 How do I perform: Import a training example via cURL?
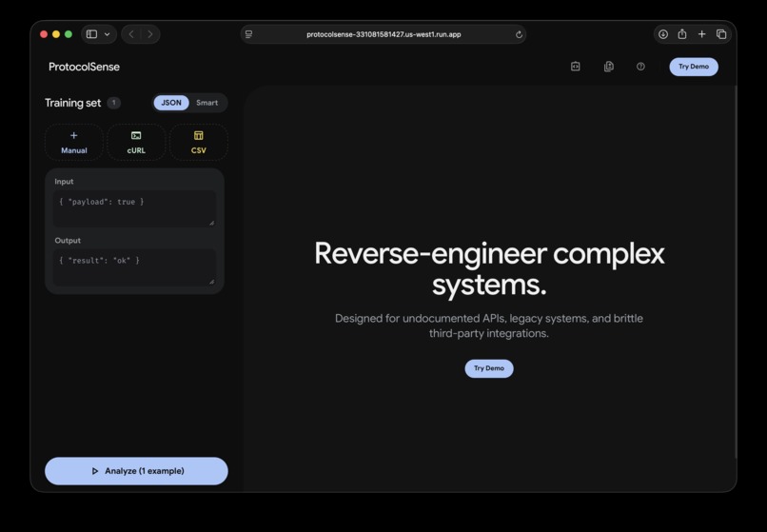point(136,143)
